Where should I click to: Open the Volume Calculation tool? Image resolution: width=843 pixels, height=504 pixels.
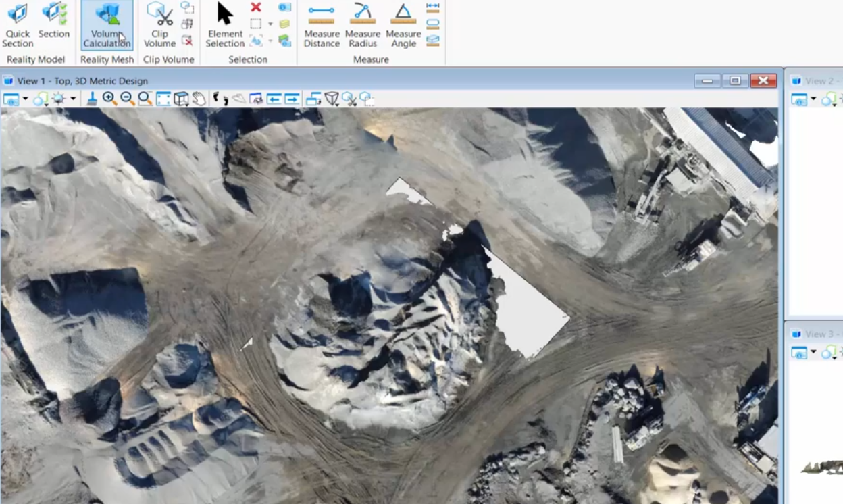[107, 26]
